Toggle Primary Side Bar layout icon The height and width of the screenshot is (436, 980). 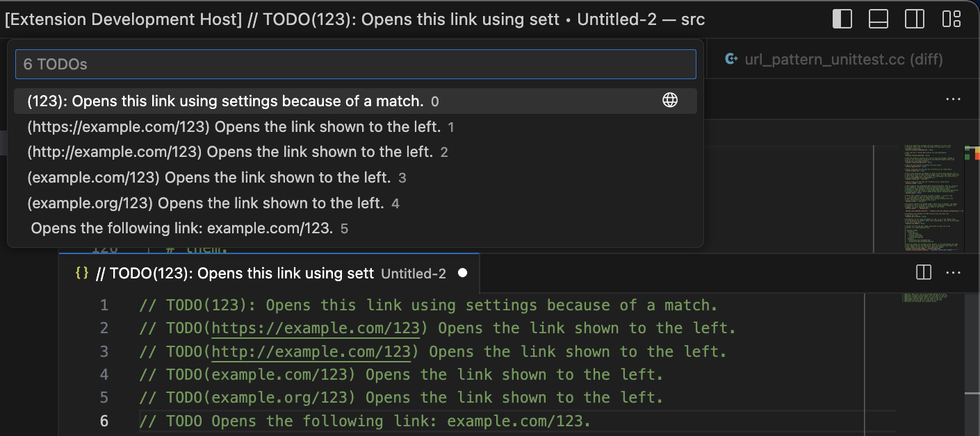pyautogui.click(x=842, y=19)
